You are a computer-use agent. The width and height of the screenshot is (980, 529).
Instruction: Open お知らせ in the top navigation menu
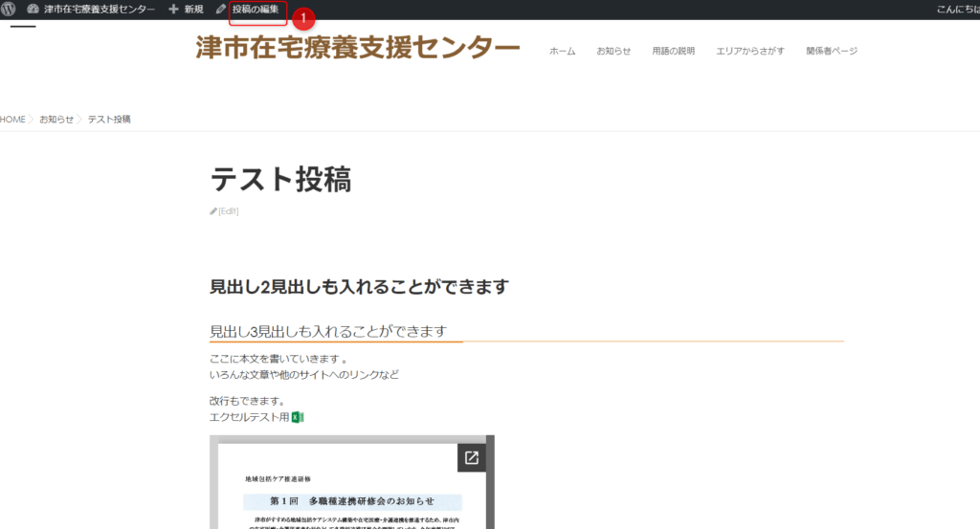click(x=613, y=51)
